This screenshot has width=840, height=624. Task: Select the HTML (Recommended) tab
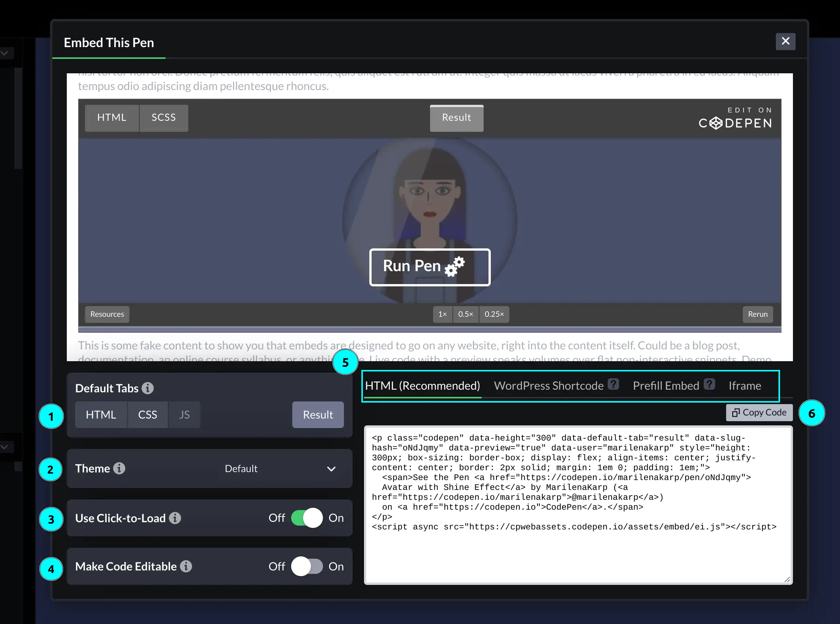click(x=422, y=386)
